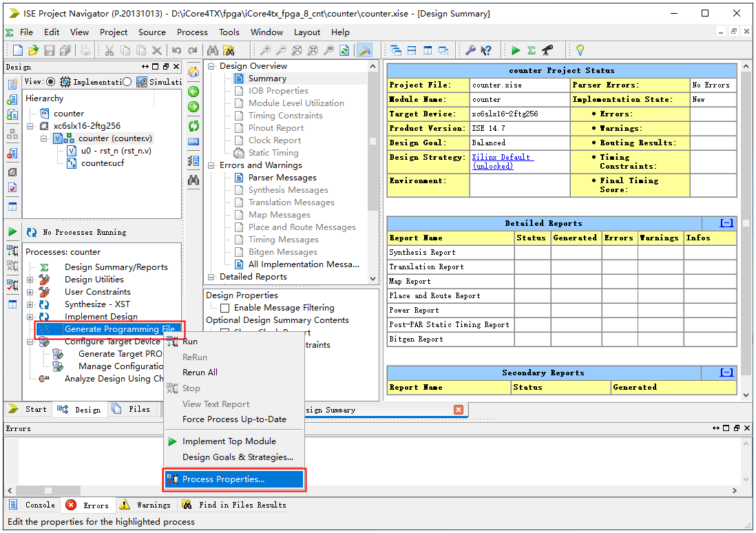
Task: Click the green Run arrow in toolbar
Action: [x=516, y=50]
